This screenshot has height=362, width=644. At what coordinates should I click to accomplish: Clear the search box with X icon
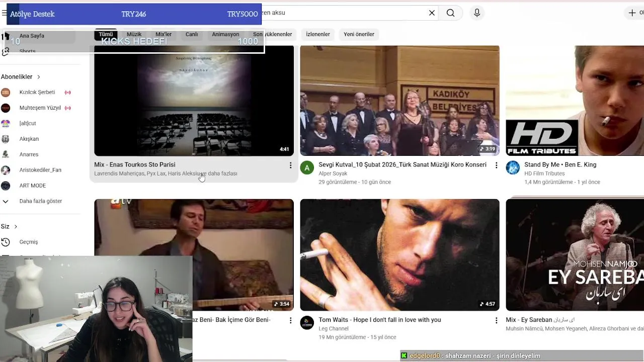[x=432, y=13]
